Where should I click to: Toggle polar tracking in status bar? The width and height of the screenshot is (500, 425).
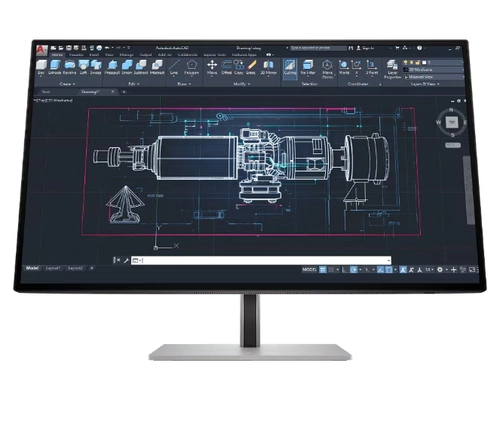pos(354,269)
